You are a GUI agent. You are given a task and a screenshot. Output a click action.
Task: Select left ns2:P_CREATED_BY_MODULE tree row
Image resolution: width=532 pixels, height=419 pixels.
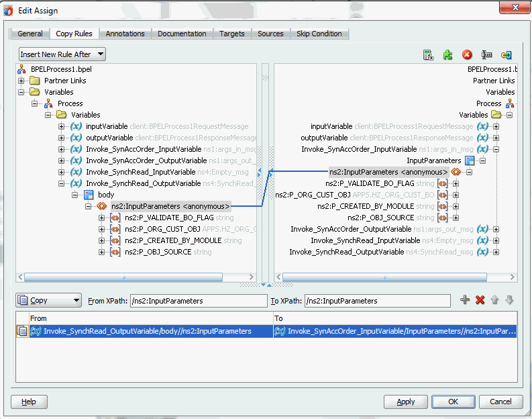183,240
